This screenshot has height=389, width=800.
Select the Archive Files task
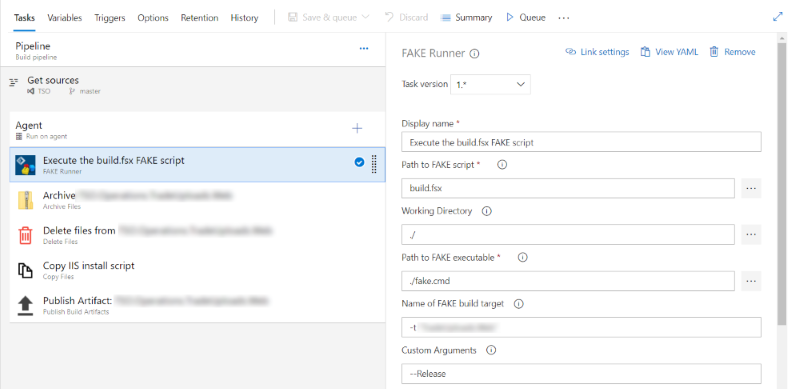(197, 200)
